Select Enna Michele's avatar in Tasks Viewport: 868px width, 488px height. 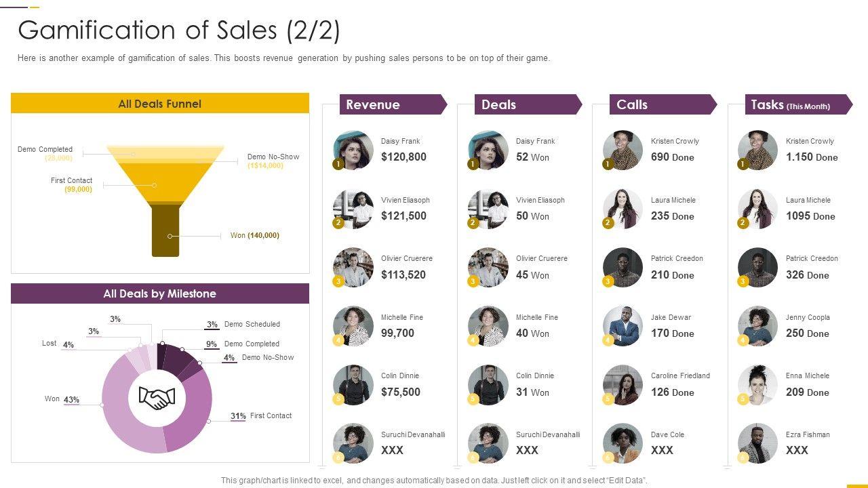point(757,385)
